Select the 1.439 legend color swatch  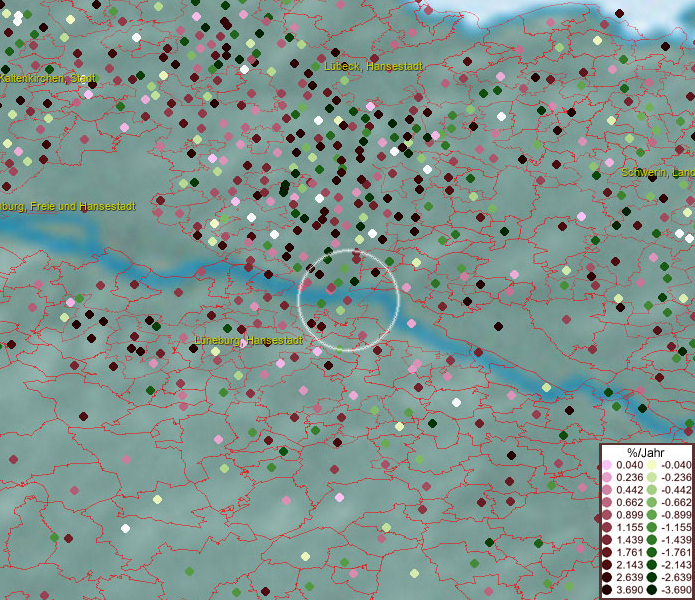click(x=607, y=540)
